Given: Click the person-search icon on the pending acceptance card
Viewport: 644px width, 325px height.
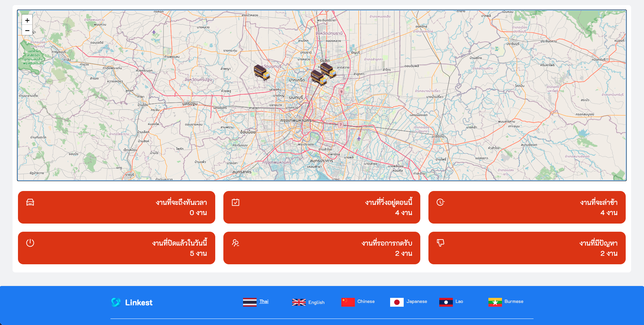Looking at the screenshot, I should coord(235,243).
